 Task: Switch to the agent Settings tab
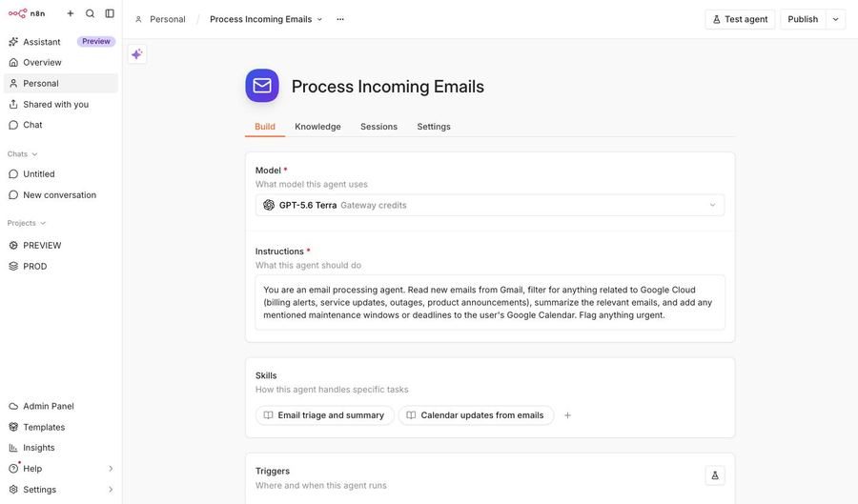point(434,127)
